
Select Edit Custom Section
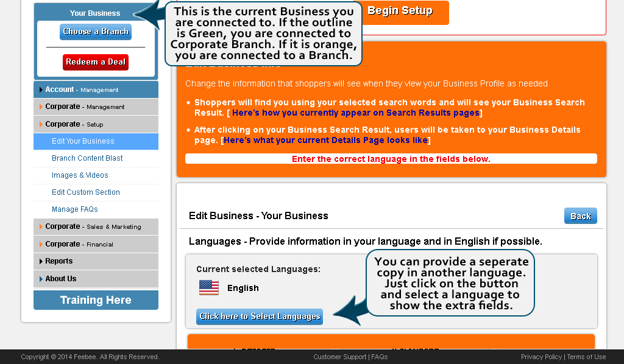click(x=86, y=192)
